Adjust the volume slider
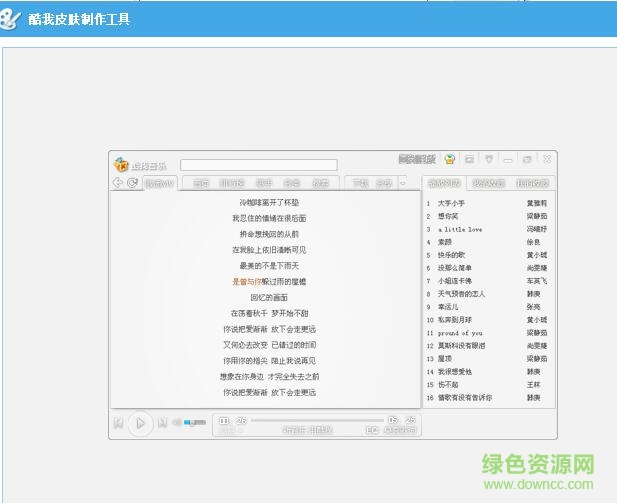The height and width of the screenshot is (503, 617). pos(193,424)
